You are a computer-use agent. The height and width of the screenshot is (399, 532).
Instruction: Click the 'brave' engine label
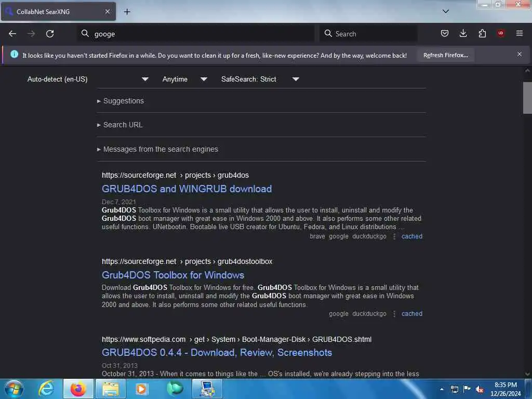click(x=317, y=236)
